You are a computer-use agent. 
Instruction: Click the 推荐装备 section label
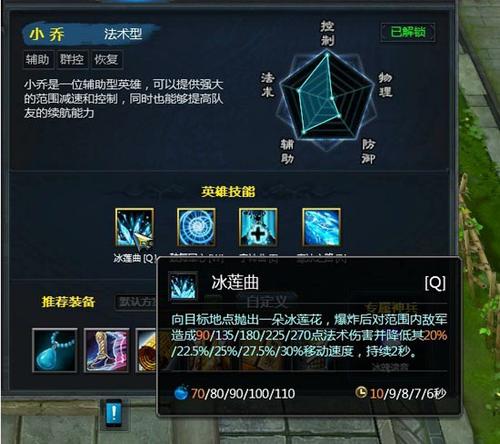(x=68, y=302)
